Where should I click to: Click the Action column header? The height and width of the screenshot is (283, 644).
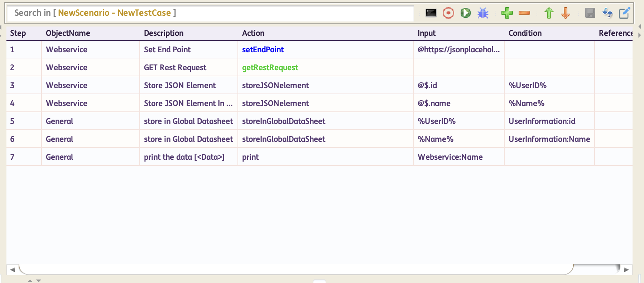(x=253, y=33)
